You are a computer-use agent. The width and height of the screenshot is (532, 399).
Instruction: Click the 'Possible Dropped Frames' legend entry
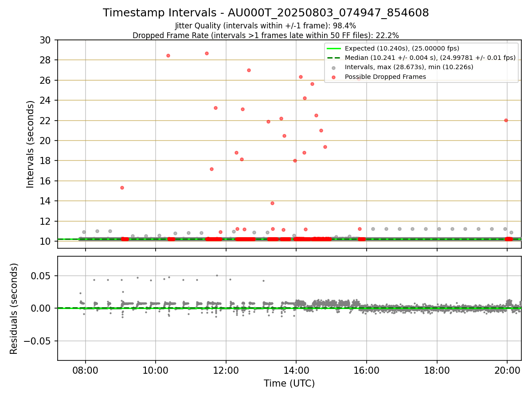(x=385, y=77)
